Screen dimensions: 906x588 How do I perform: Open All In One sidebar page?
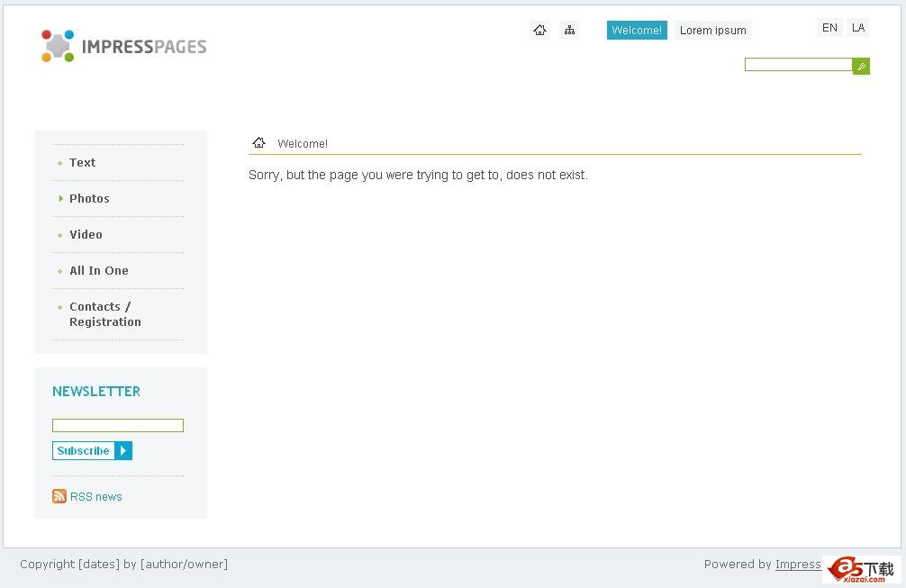(99, 271)
